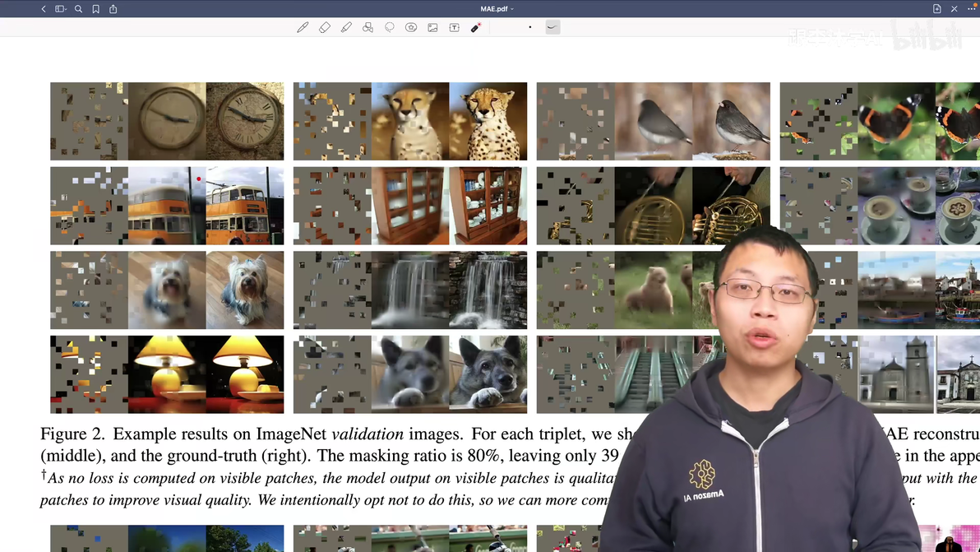Bookmark the current page
This screenshot has height=552, width=980.
coord(95,9)
